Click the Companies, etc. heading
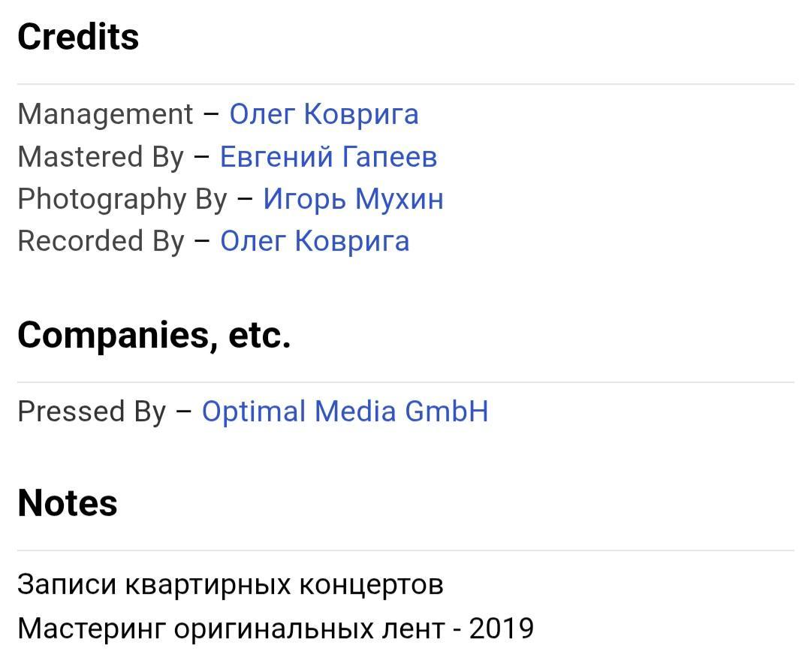 pos(154,336)
